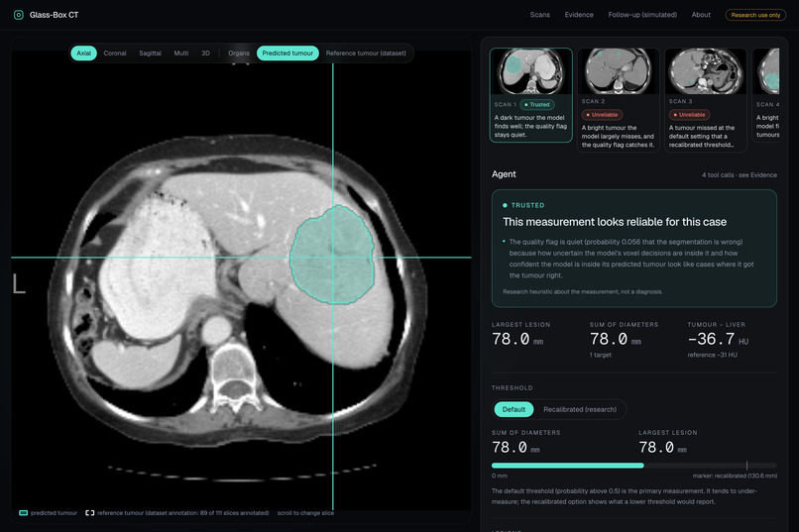The width and height of the screenshot is (799, 532).
Task: Click the Research use only badge
Action: [x=755, y=15]
